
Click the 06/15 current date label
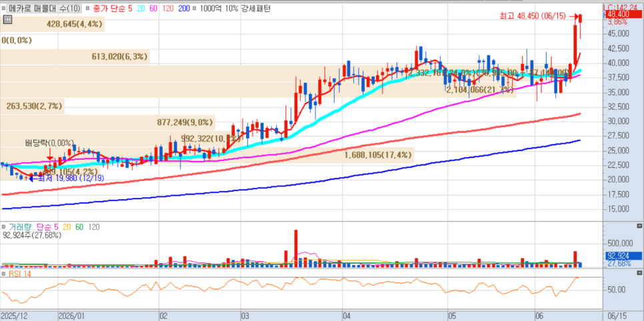click(619, 316)
